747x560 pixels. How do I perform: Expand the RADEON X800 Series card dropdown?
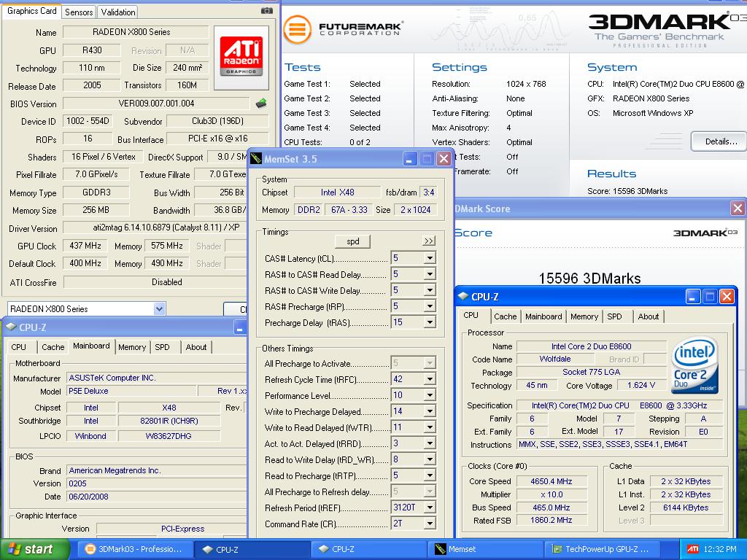(159, 308)
